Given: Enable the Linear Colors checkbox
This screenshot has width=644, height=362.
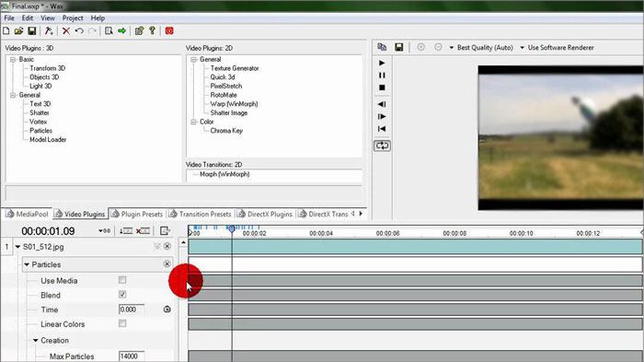Looking at the screenshot, I should coord(122,323).
